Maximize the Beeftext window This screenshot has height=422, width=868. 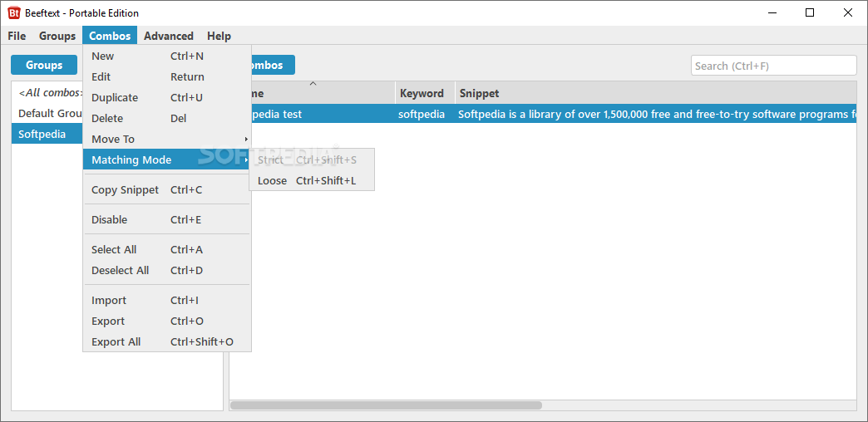810,12
